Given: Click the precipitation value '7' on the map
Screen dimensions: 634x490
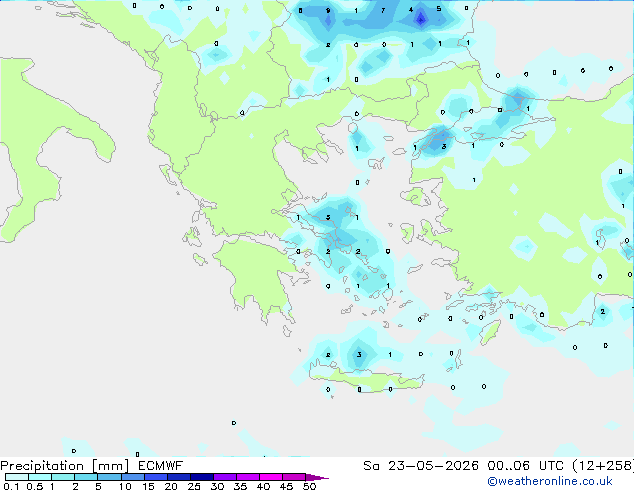Looking at the screenshot, I should 383,11.
